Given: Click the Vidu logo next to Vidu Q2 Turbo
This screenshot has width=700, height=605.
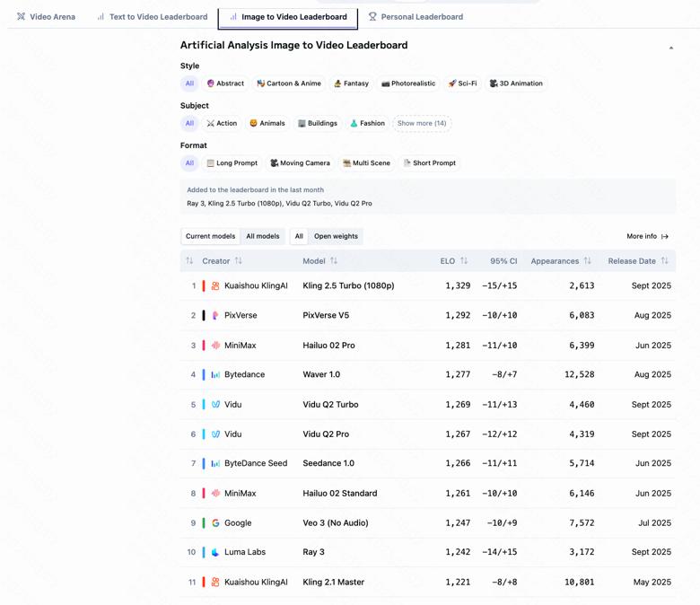Looking at the screenshot, I should (215, 405).
